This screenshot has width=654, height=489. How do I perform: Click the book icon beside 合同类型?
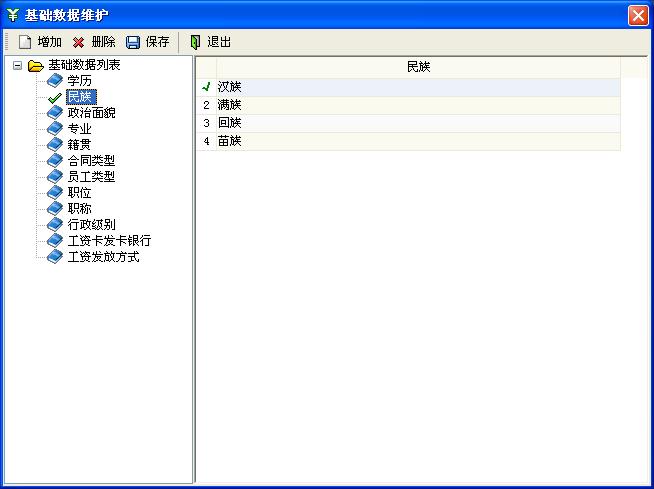pyautogui.click(x=55, y=161)
